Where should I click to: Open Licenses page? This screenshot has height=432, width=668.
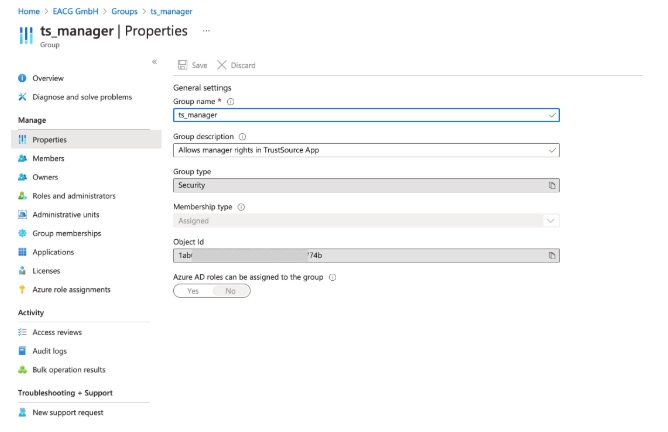click(46, 271)
